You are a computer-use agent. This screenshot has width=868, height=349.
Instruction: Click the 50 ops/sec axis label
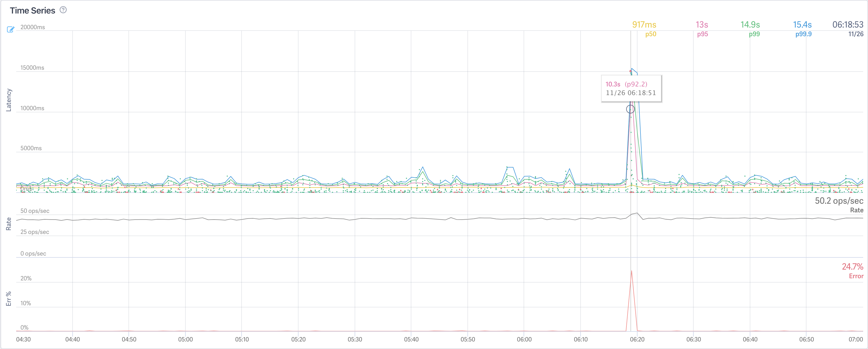click(x=35, y=211)
